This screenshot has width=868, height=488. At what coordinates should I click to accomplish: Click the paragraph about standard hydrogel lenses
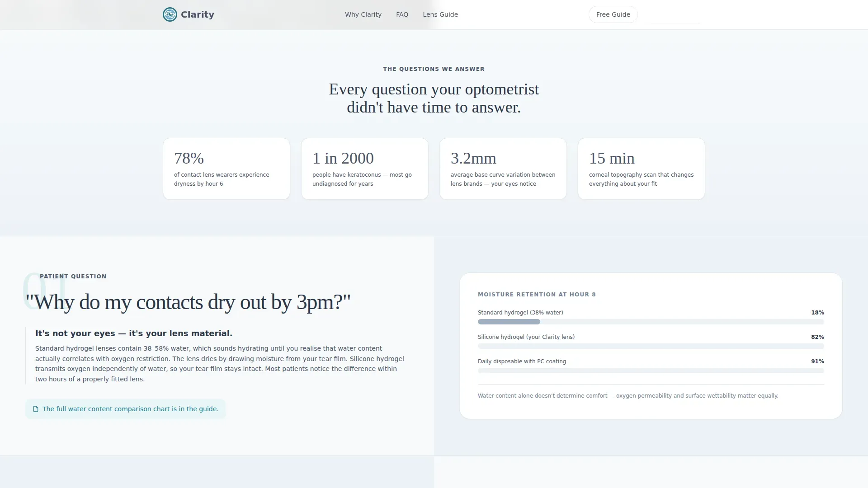220,364
